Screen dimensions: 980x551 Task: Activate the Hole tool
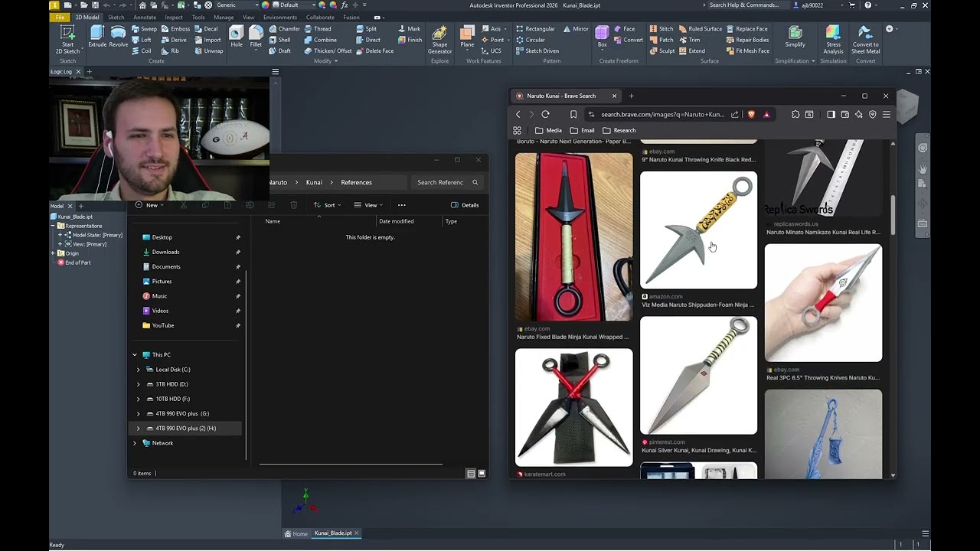(237, 37)
